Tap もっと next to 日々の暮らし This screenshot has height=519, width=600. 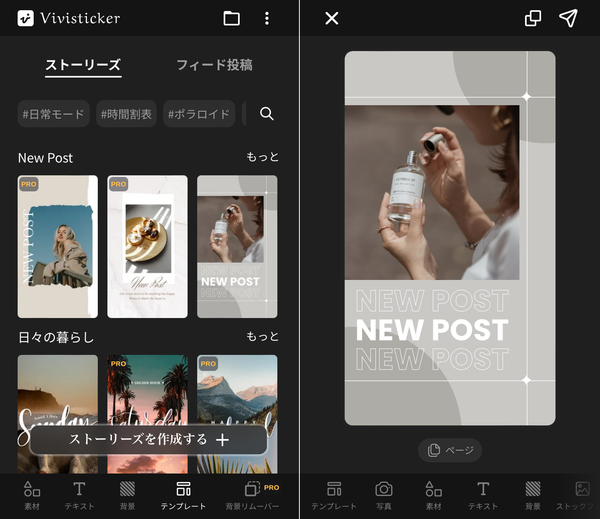(262, 336)
